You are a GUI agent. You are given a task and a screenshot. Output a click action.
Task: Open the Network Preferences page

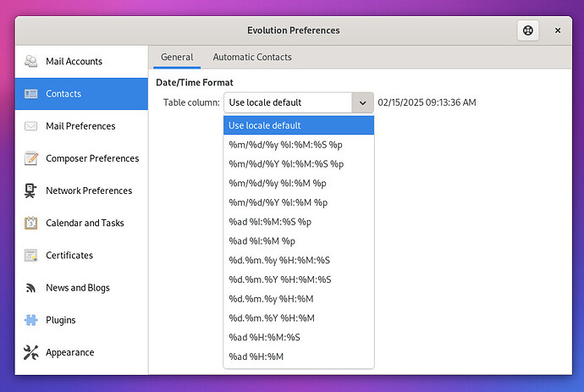(x=81, y=190)
